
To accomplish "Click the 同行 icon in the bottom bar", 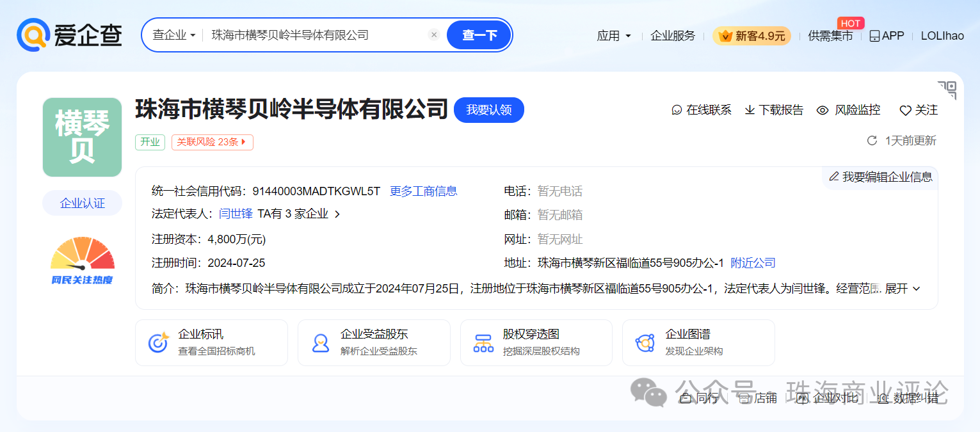I will [686, 398].
